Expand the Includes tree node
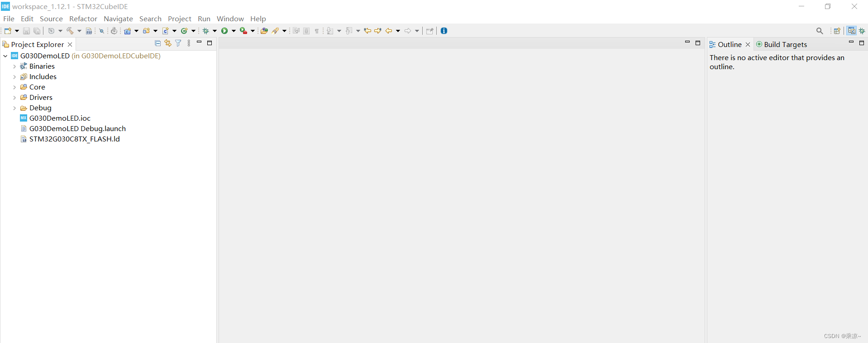 pyautogui.click(x=14, y=77)
